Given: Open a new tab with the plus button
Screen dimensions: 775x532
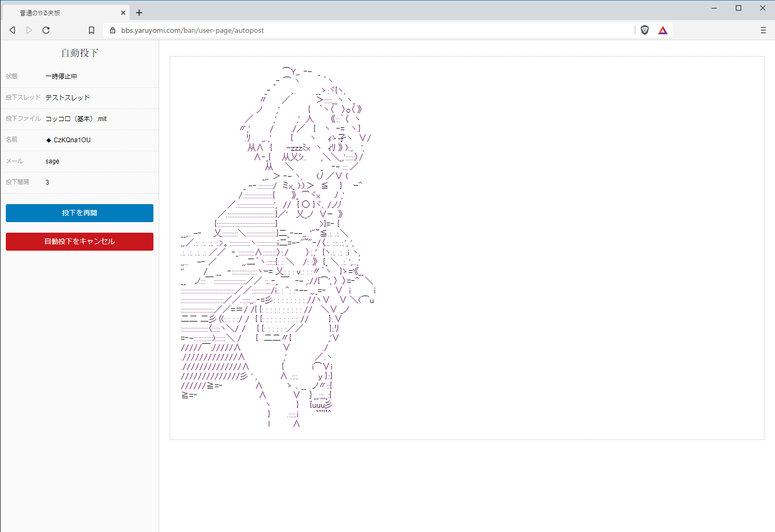Looking at the screenshot, I should (139, 12).
